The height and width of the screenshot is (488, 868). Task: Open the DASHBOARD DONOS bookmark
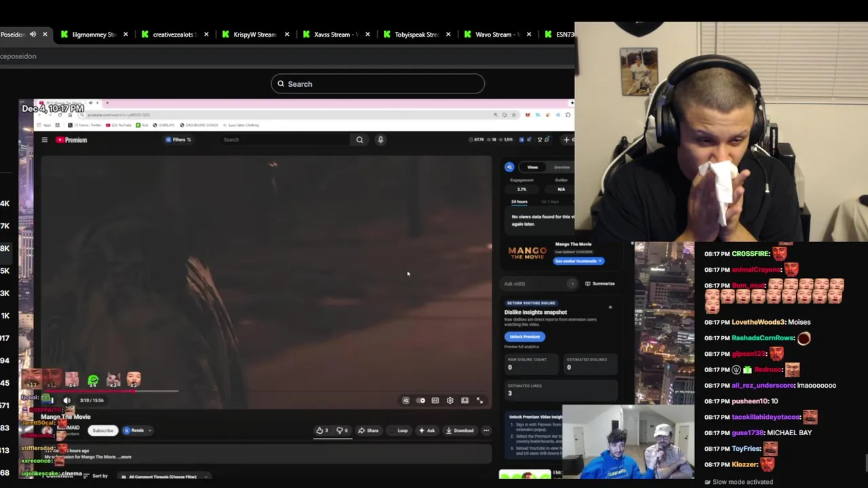click(x=199, y=125)
